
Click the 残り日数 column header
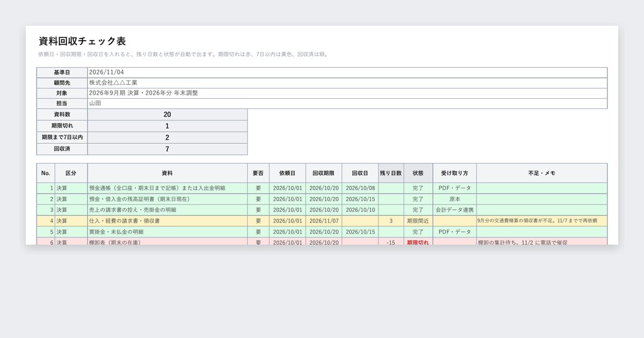[391, 173]
